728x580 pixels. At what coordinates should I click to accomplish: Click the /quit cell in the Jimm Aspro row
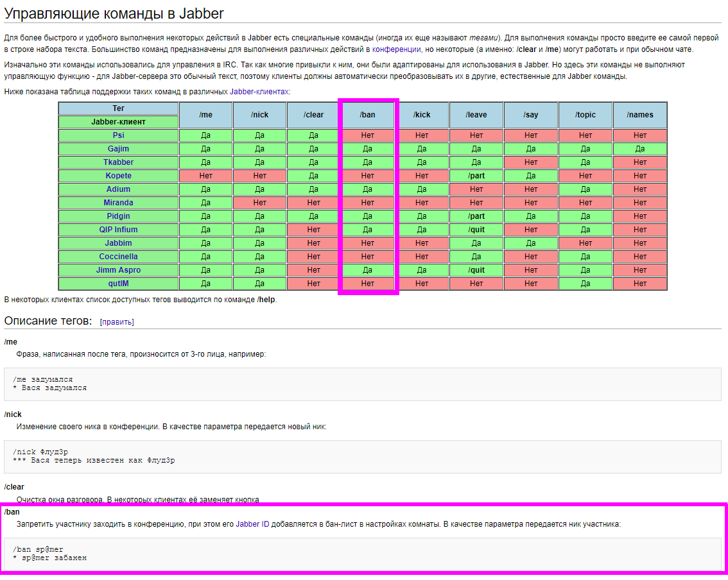tap(476, 270)
